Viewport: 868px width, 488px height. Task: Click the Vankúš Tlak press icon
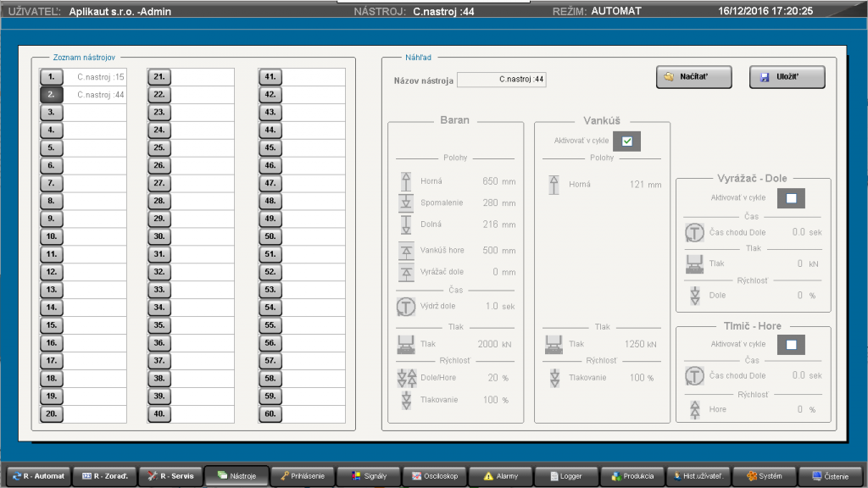(x=554, y=344)
